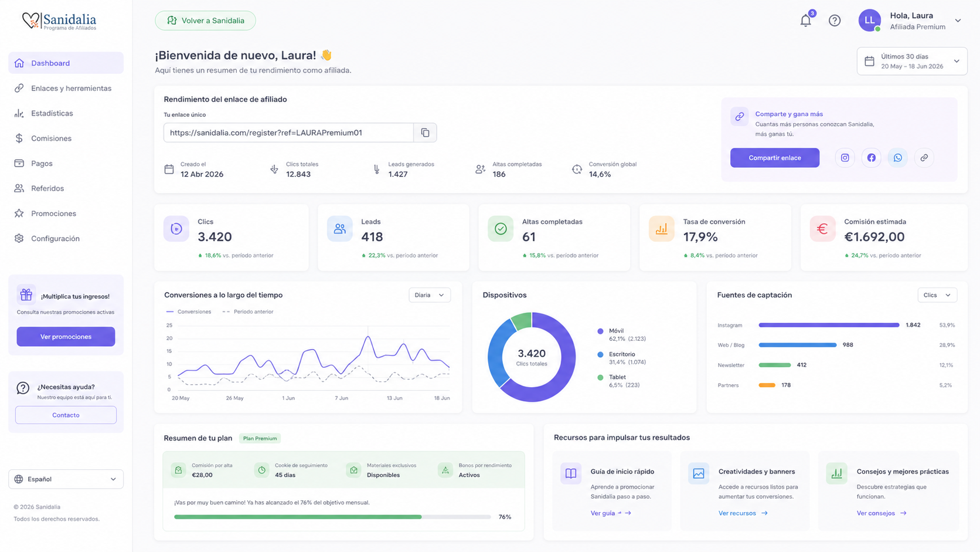Image resolution: width=980 pixels, height=552 pixels.
Task: Share via Instagram icon
Action: click(x=845, y=158)
